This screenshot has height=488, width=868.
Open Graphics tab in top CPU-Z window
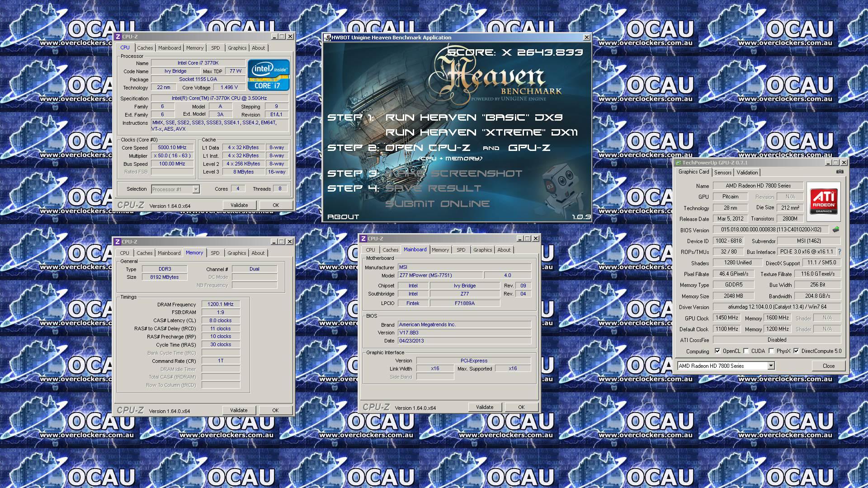(x=237, y=48)
